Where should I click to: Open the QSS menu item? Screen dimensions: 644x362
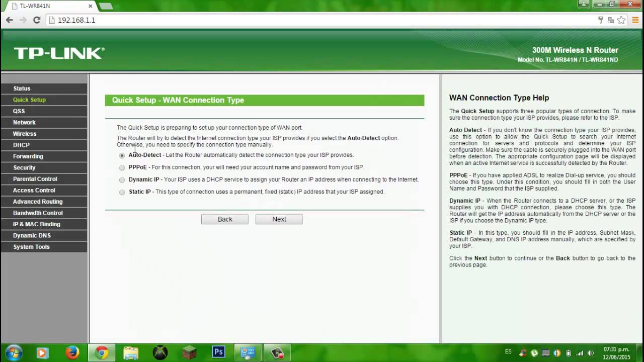point(44,111)
